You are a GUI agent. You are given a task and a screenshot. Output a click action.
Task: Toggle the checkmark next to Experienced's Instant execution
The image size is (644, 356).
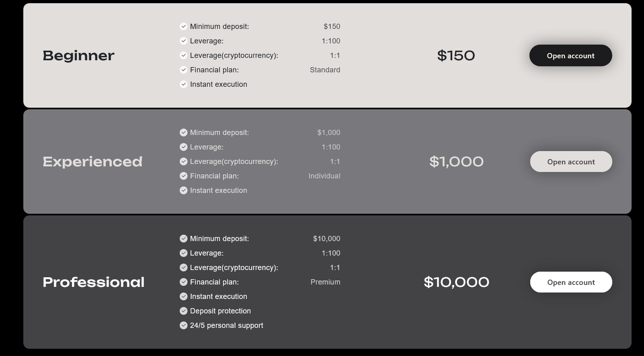(183, 190)
